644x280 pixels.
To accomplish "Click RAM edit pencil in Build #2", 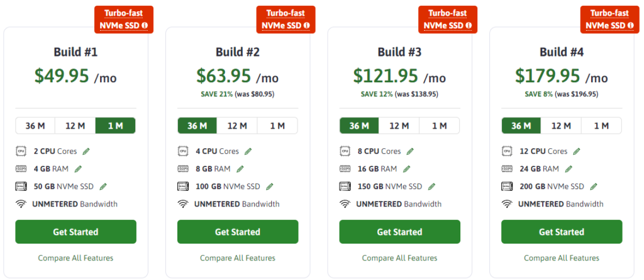I will point(240,169).
